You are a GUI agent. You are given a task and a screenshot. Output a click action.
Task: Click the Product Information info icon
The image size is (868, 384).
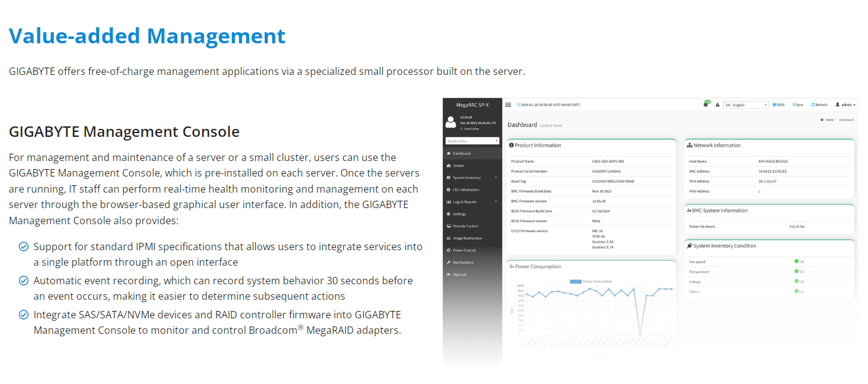tap(511, 146)
